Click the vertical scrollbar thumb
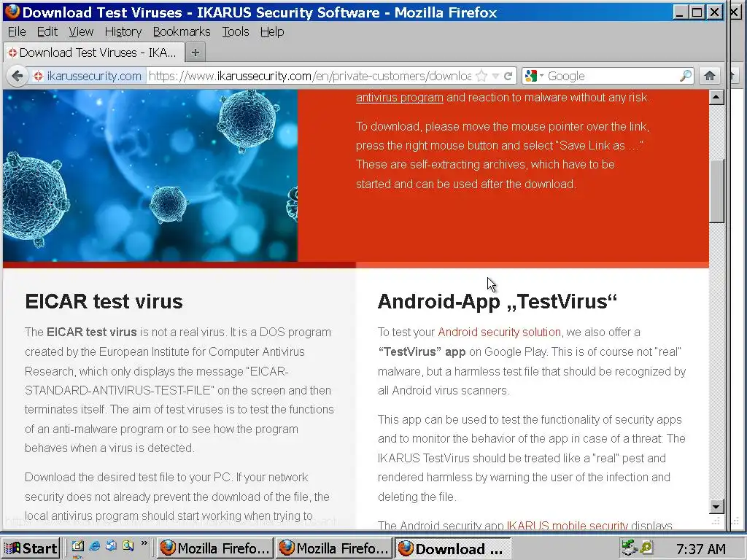Viewport: 747px width, 560px height. 716,190
